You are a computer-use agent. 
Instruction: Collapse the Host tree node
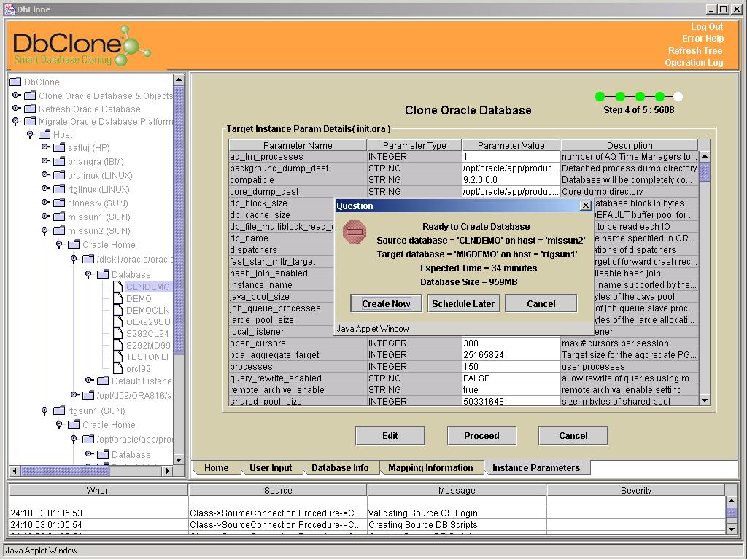(30, 135)
